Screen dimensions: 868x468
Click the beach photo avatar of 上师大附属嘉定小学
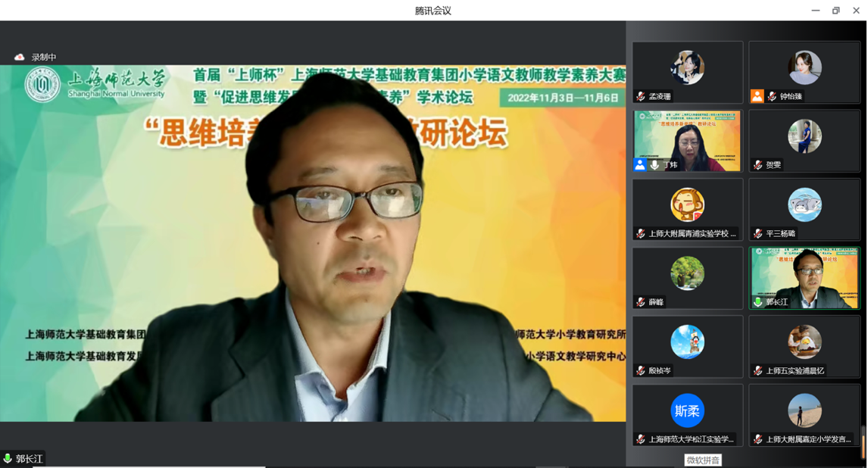click(804, 410)
